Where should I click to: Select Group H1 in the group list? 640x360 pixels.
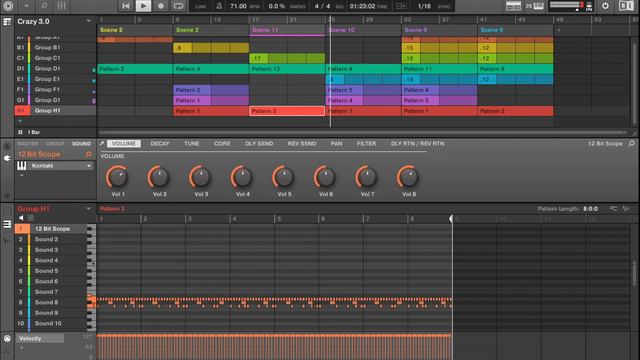55,111
